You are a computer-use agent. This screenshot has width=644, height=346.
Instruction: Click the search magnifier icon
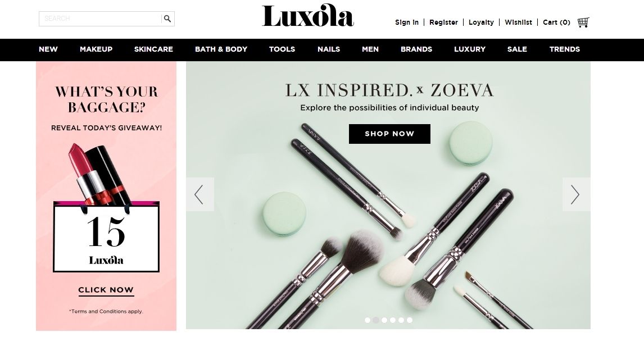[167, 19]
